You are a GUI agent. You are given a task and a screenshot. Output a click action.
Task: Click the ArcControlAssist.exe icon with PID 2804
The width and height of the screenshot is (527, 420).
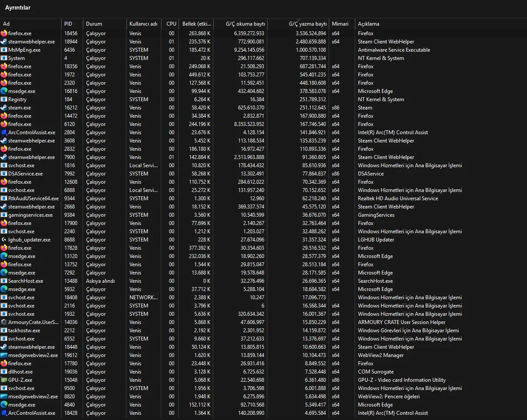(4, 132)
